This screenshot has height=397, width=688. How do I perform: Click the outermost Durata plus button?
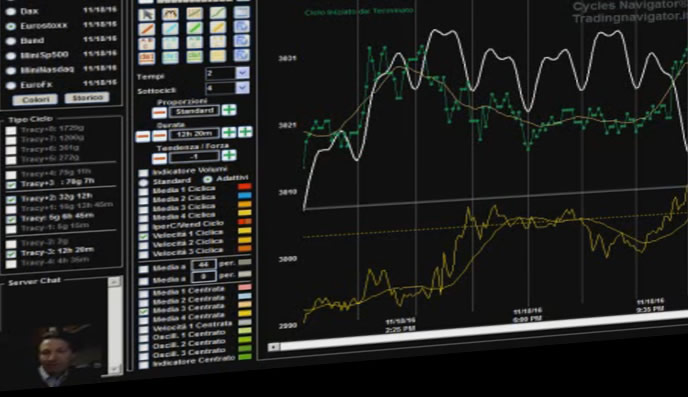point(245,131)
